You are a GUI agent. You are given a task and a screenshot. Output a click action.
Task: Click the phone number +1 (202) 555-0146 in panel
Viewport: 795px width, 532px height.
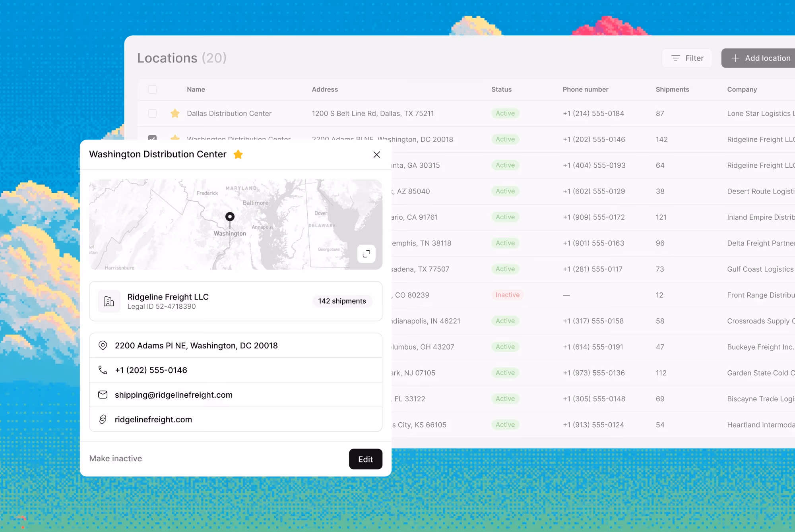click(151, 370)
